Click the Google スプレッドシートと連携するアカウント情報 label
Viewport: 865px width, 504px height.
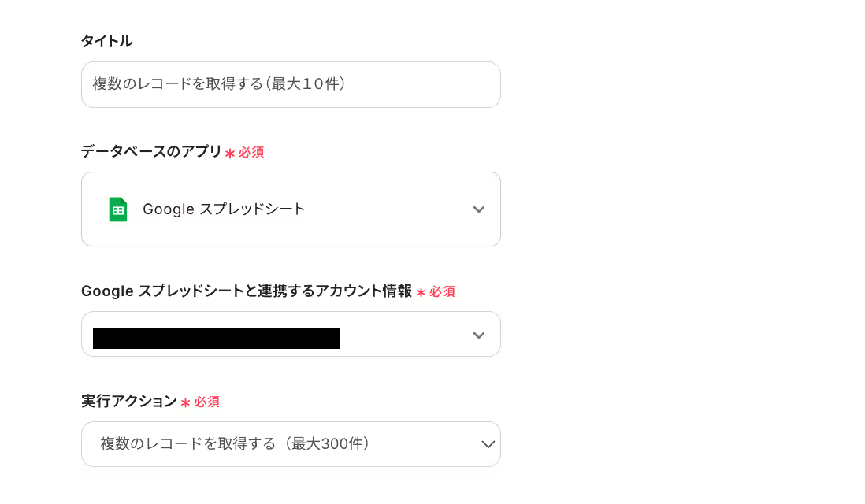pyautogui.click(x=247, y=291)
